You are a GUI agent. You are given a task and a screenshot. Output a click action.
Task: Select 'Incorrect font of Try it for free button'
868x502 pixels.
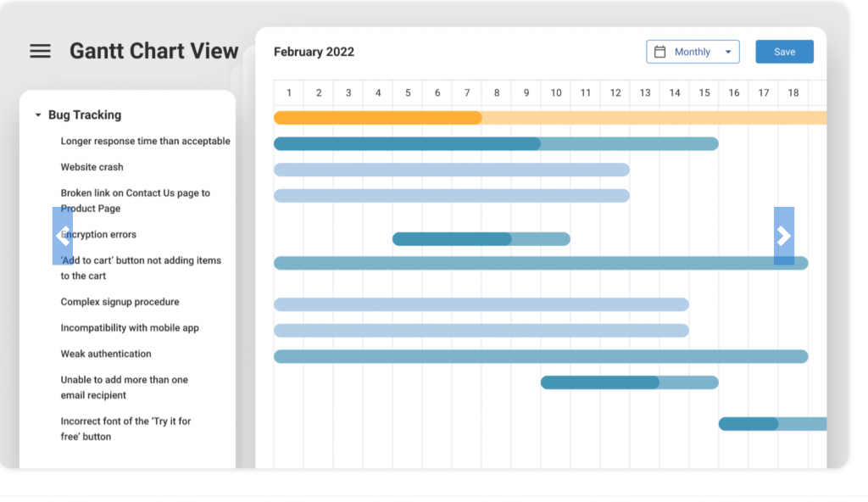(x=125, y=429)
